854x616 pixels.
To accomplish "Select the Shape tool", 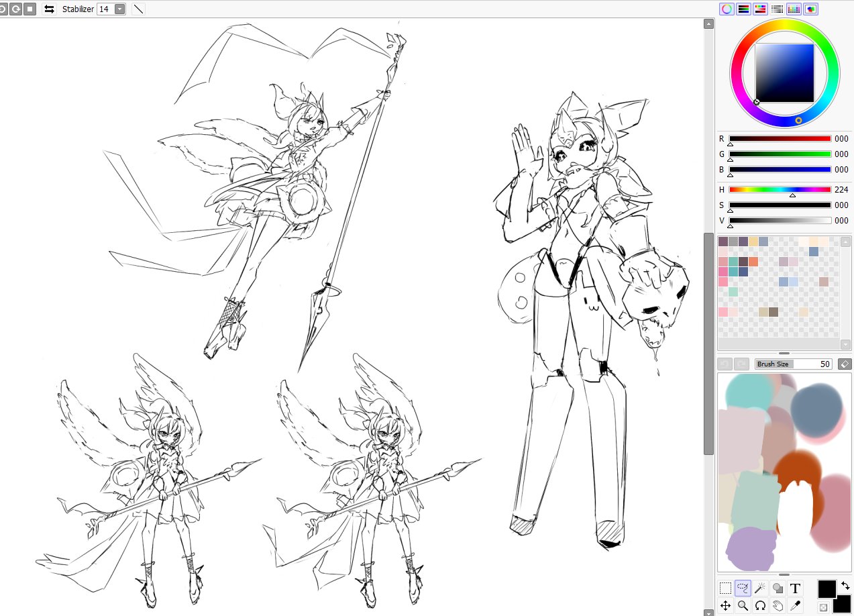I will (x=778, y=588).
